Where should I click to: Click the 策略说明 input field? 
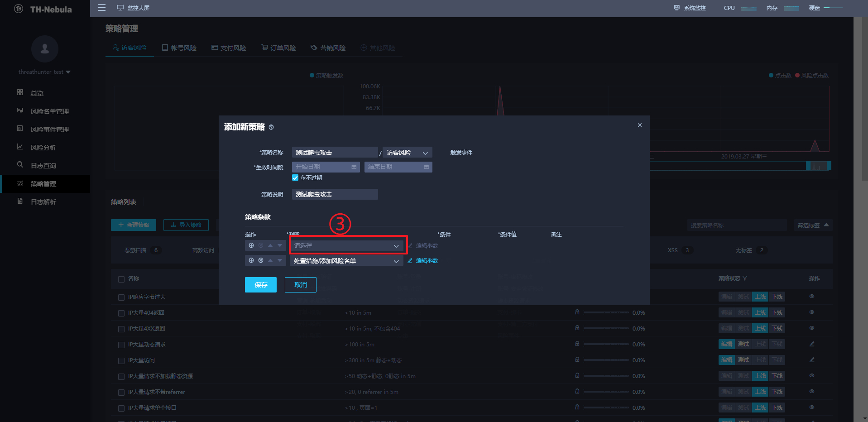[335, 194]
